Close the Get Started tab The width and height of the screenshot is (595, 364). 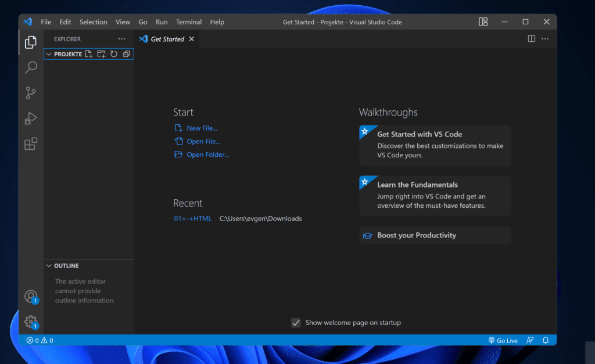pyautogui.click(x=192, y=39)
